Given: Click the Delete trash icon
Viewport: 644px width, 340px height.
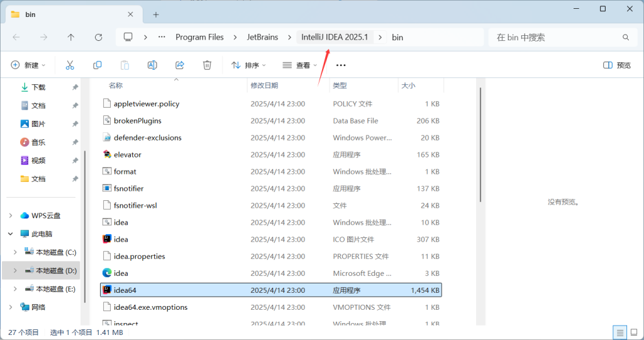Looking at the screenshot, I should click(207, 65).
